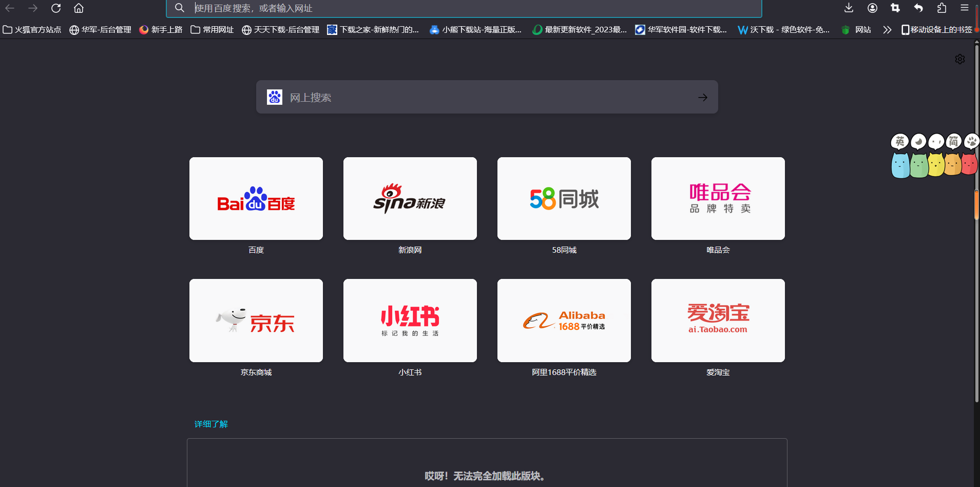Click the 详细了解 link
980x487 pixels.
tap(211, 424)
